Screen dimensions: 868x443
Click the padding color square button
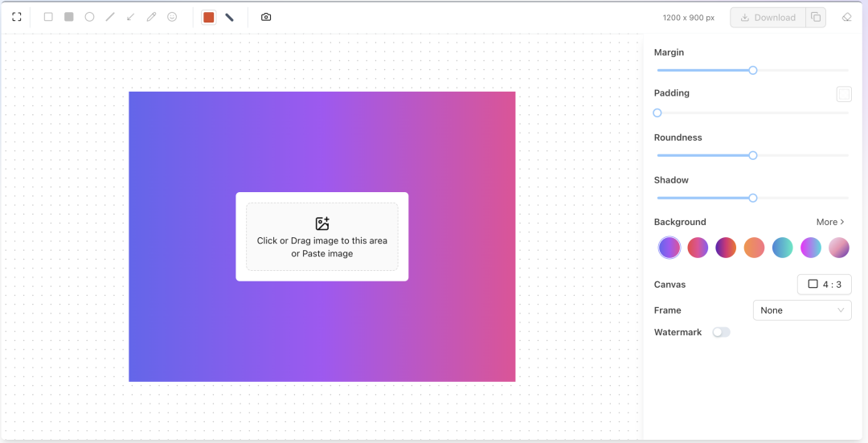844,94
